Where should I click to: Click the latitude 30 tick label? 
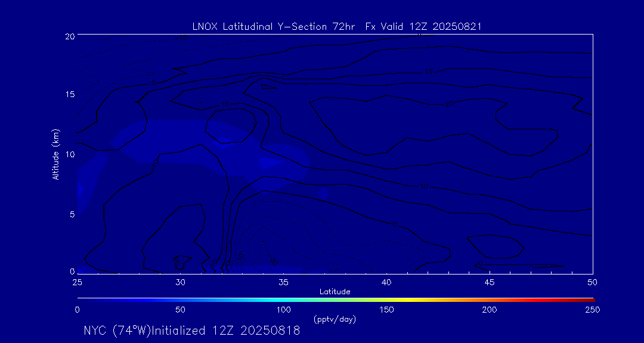pos(180,282)
